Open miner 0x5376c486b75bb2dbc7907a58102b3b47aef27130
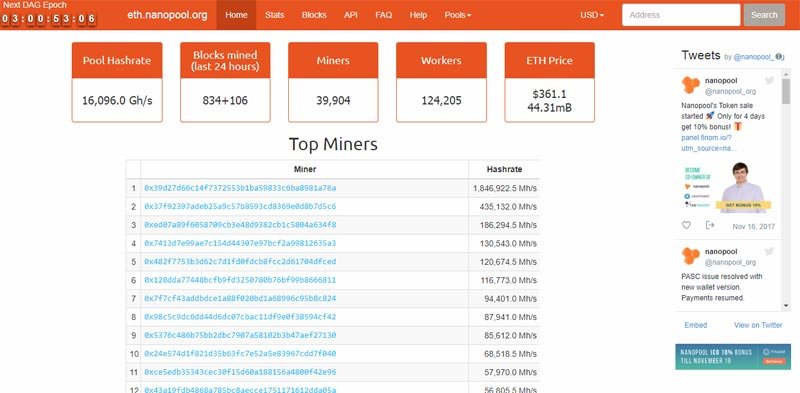 pyautogui.click(x=240, y=335)
